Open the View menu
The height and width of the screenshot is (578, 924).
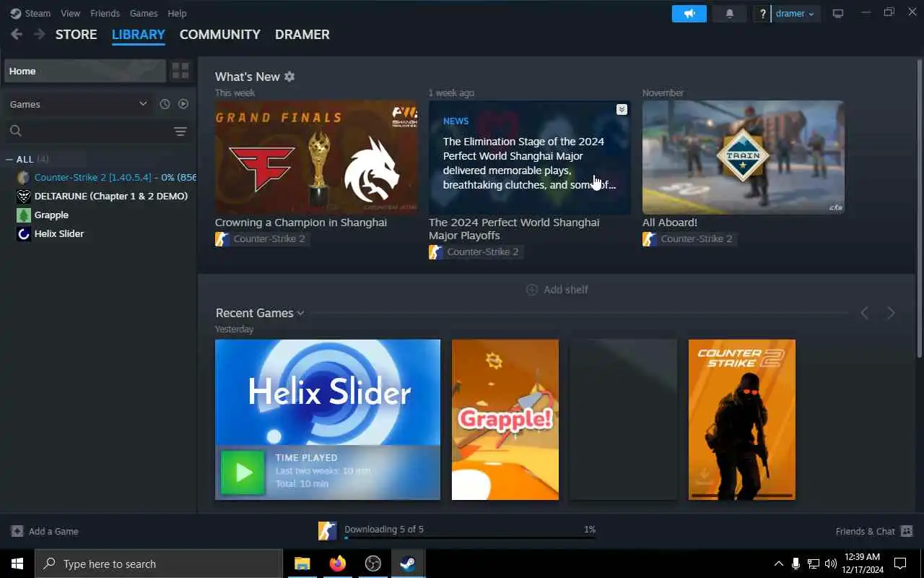point(71,14)
